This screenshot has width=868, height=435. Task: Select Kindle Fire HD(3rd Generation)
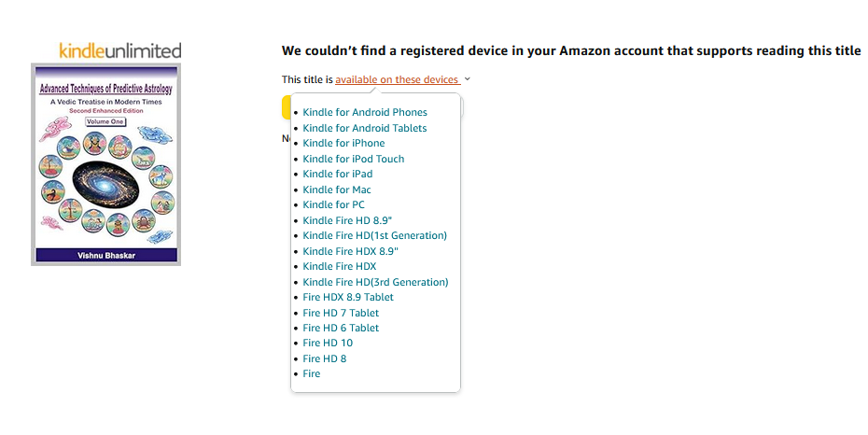[x=376, y=282]
